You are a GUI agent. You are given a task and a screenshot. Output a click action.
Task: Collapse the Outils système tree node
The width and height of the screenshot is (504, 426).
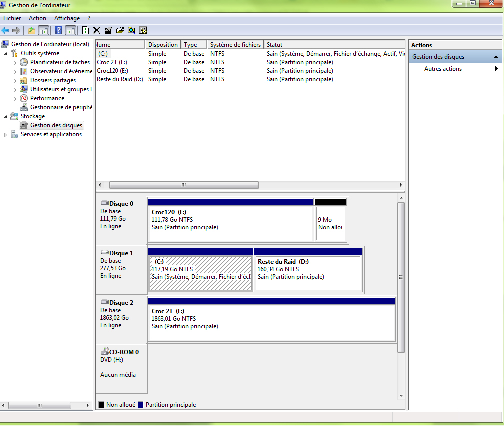point(6,54)
